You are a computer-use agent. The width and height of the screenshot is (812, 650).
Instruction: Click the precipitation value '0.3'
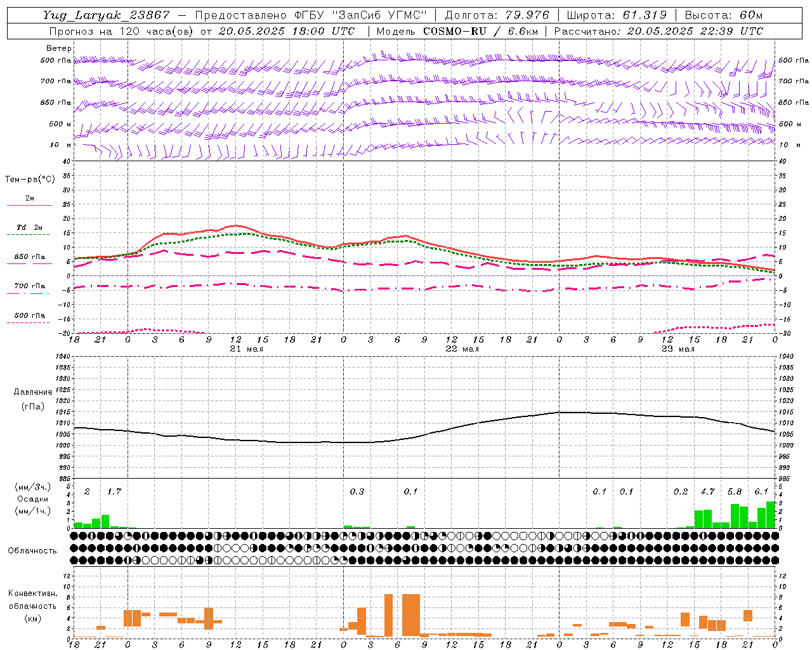tap(357, 491)
